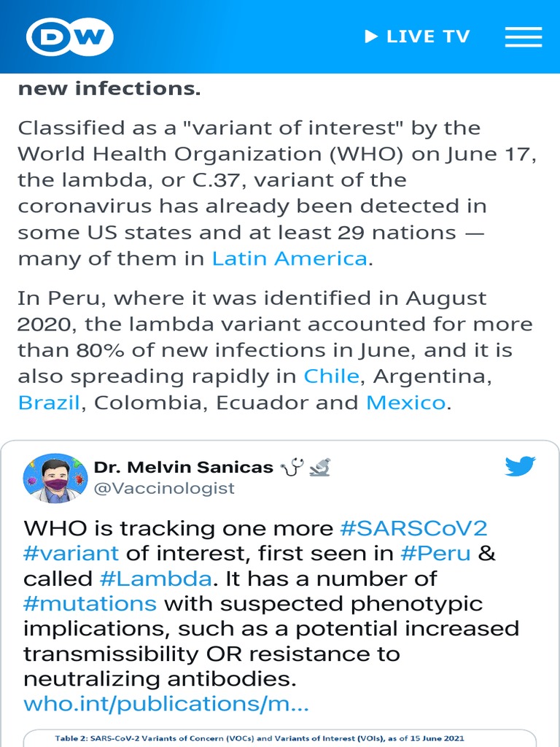Click the DW logo icon
The height and width of the screenshot is (747, 560).
(x=70, y=36)
